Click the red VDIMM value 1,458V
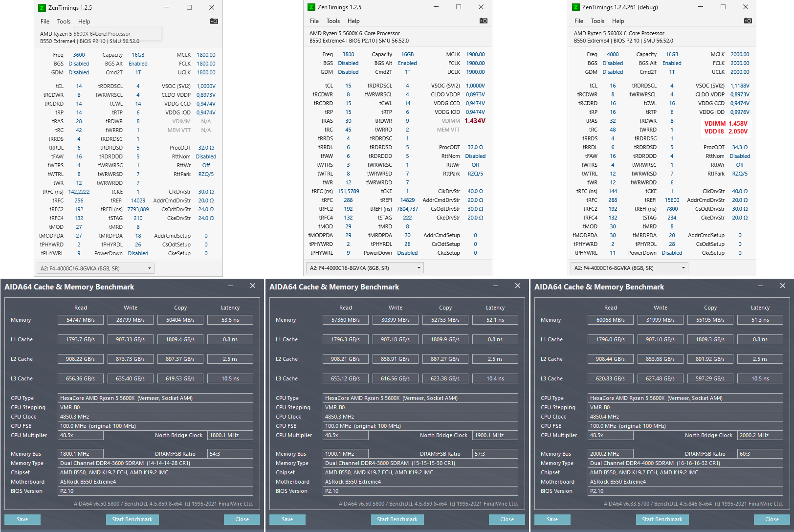794x532 pixels. (x=738, y=124)
